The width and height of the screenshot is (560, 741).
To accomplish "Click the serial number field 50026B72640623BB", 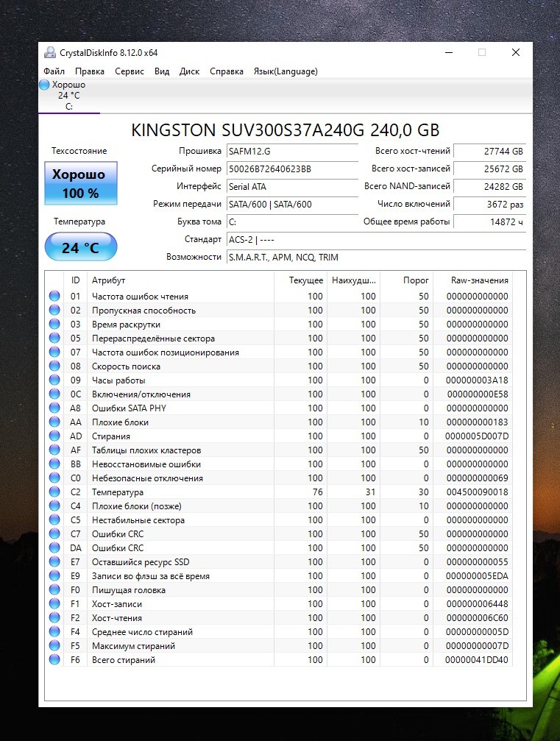I will tap(293, 169).
